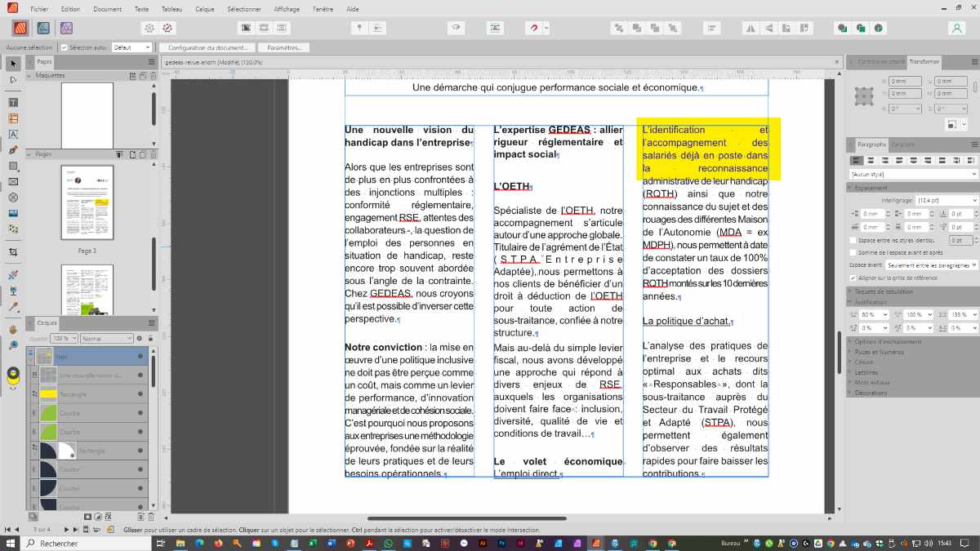This screenshot has width=980, height=551.
Task: Switch to the Transformer tab
Action: click(924, 61)
